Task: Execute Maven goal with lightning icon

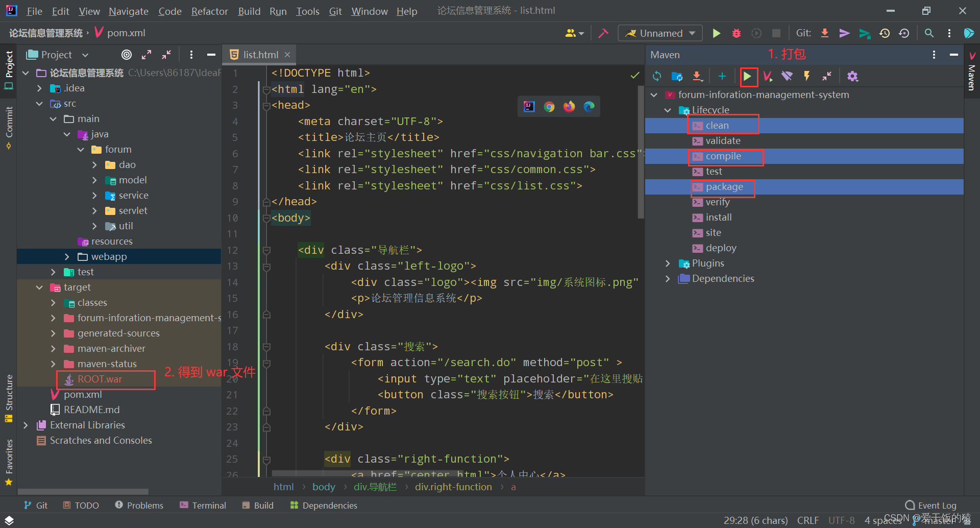Action: 806,76
